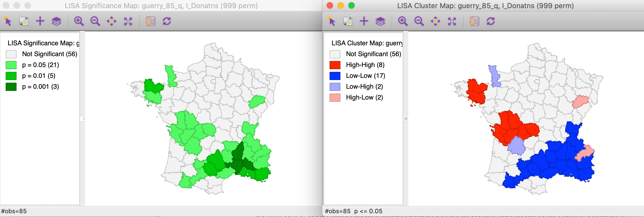Image resolution: width=644 pixels, height=217 pixels.
Task: Activate Zoom Out tool in Significance Map
Action: click(x=95, y=21)
